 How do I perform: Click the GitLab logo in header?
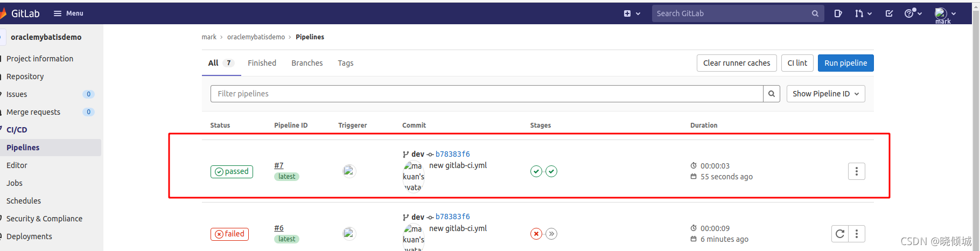(x=22, y=13)
